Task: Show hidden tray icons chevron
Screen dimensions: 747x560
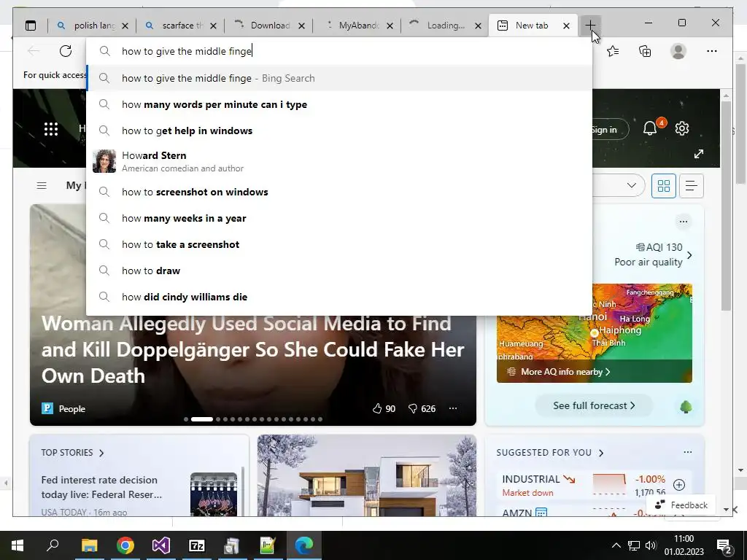Action: (x=616, y=545)
